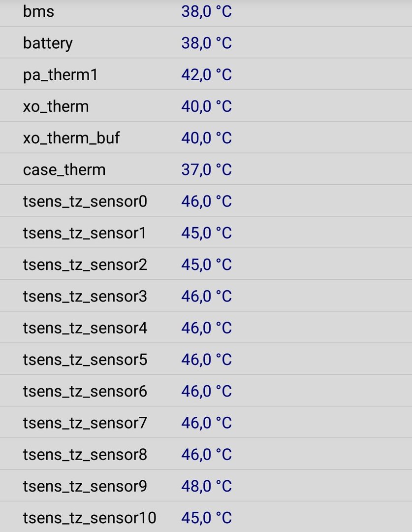
Task: Select the tsens_tz_sensor8 row
Action: 206,454
